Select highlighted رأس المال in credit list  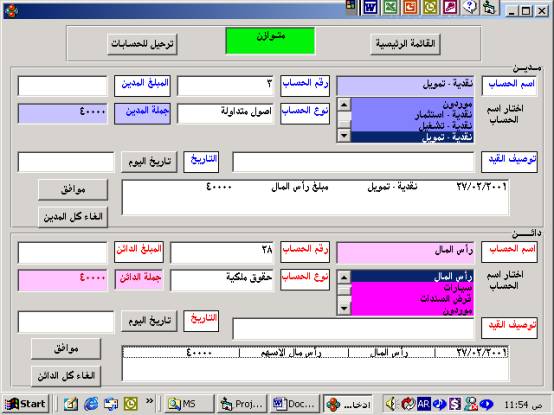click(412, 277)
